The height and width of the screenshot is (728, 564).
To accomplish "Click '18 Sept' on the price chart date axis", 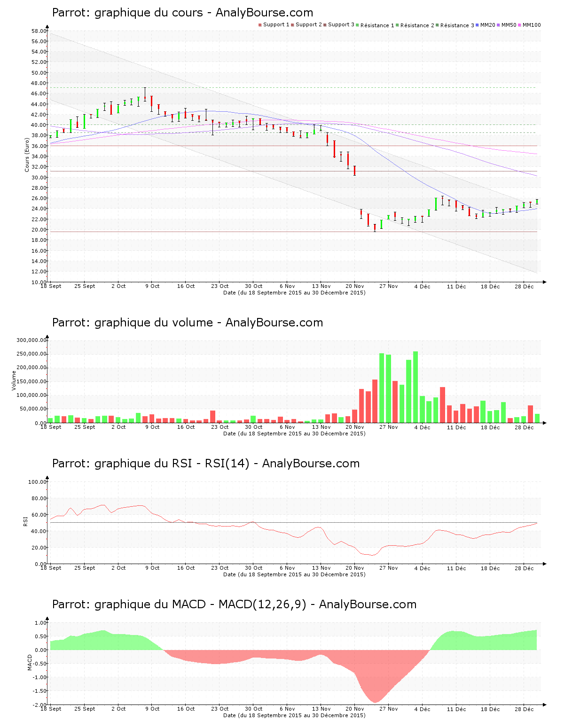I will tap(51, 286).
